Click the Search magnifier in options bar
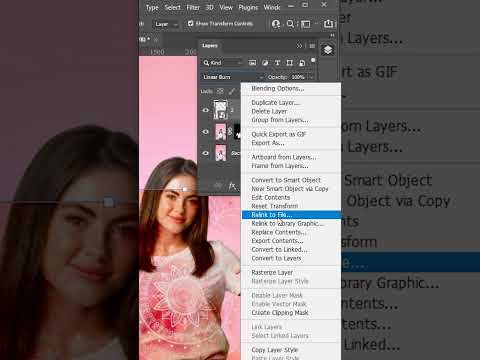This screenshot has height=360, width=480. 290,24
